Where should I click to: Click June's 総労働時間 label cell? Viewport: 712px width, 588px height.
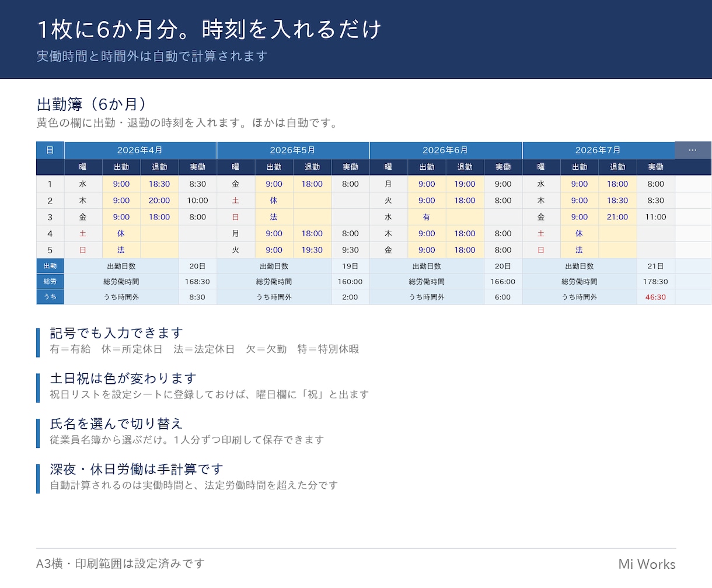[427, 281]
